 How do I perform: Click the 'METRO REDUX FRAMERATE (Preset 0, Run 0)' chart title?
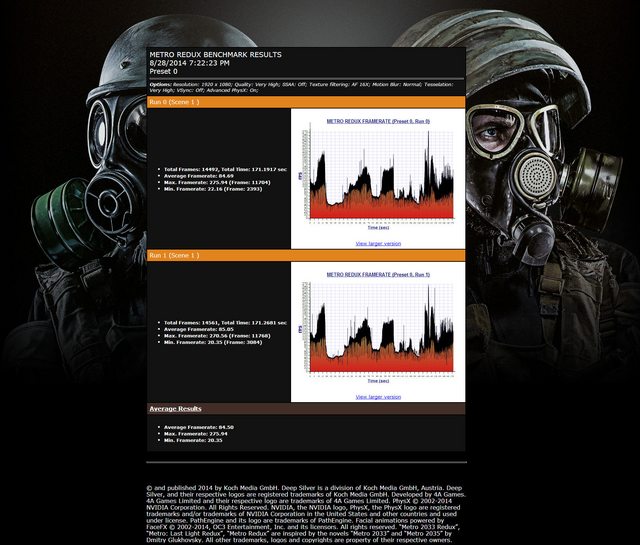[378, 121]
